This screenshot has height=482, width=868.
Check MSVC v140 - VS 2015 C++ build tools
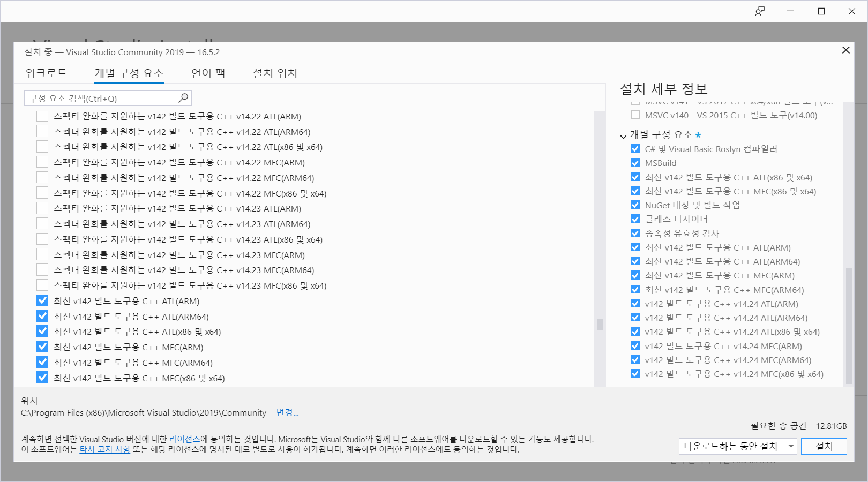635,115
